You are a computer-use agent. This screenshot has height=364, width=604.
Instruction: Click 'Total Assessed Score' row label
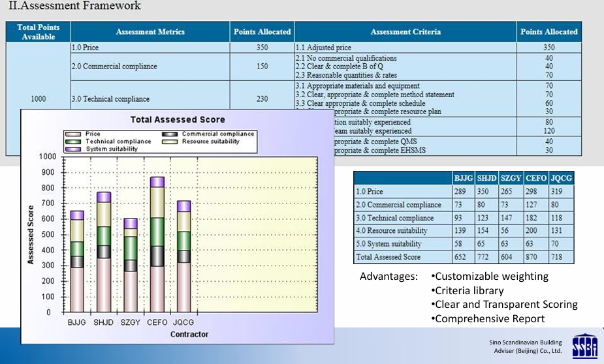(x=389, y=257)
